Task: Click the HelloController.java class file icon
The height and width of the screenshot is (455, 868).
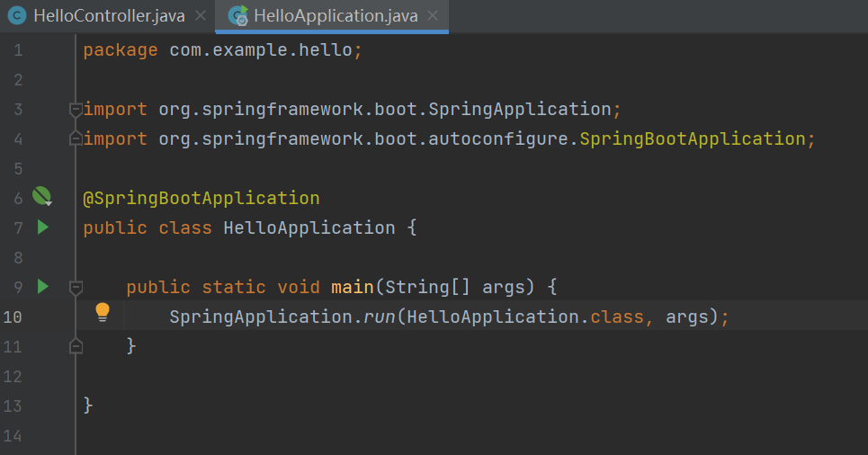Action: click(17, 15)
